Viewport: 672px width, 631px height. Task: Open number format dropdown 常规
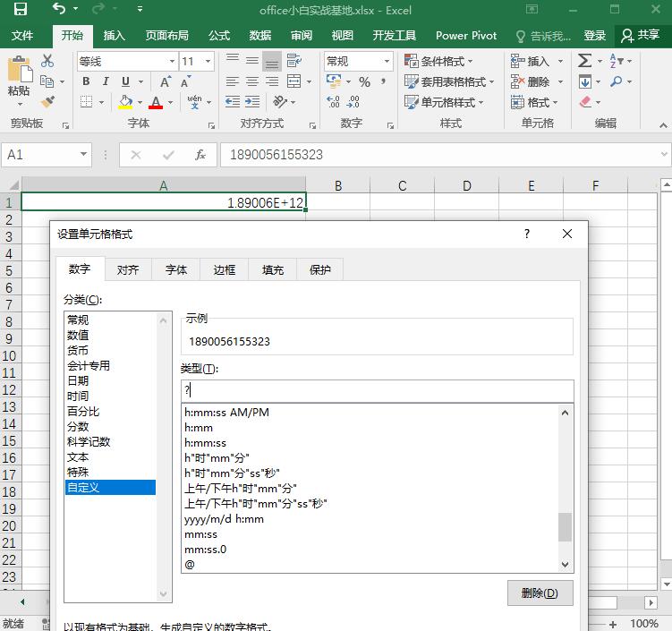coord(387,61)
